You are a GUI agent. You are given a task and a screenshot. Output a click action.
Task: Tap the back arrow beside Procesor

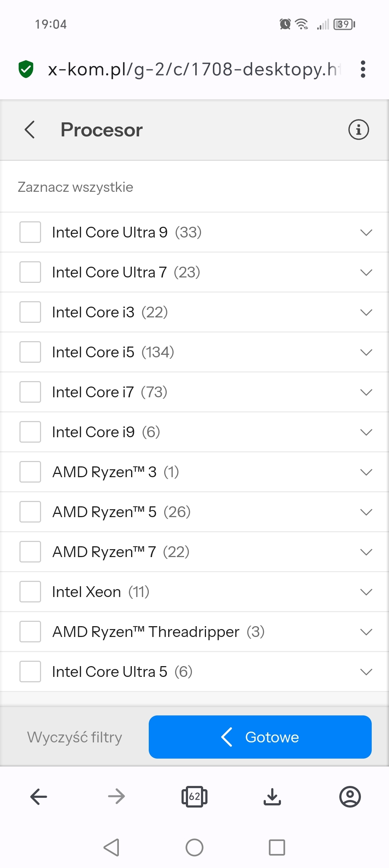click(x=30, y=130)
